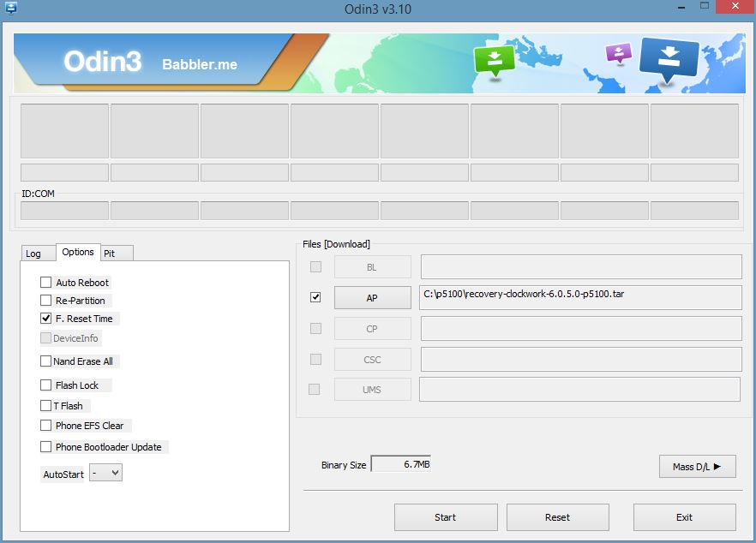Toggle the T Flash checkbox
The width and height of the screenshot is (756, 543).
coord(45,406)
